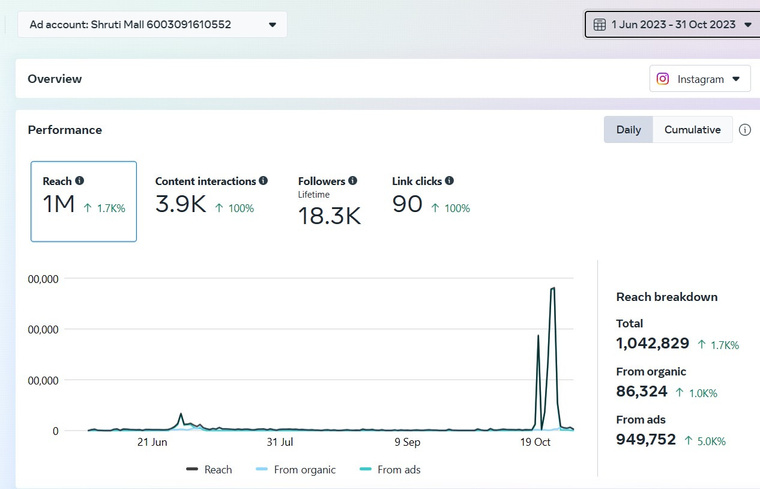Select the Reach metric card

pos(84,202)
